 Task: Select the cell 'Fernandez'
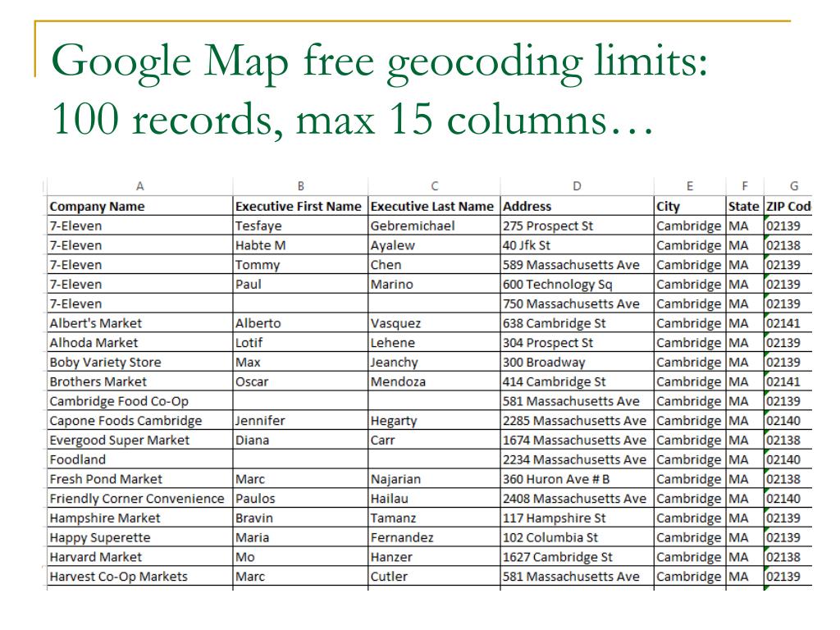(435, 538)
